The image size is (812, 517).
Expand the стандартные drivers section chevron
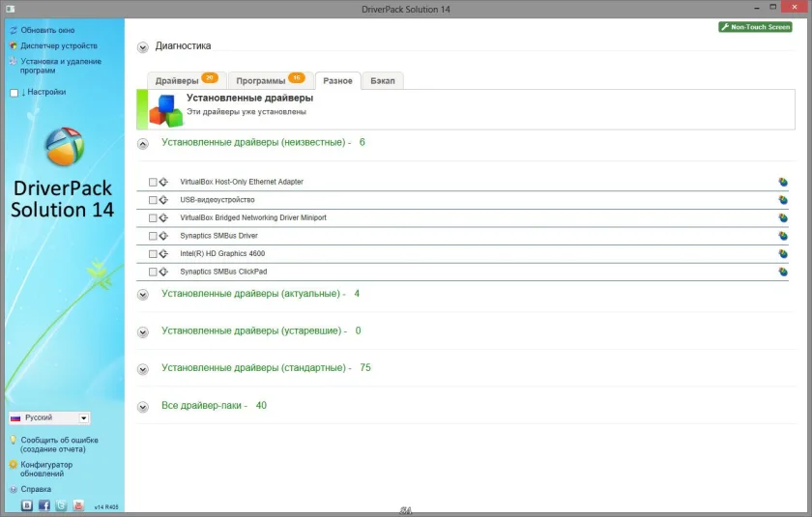coord(143,369)
